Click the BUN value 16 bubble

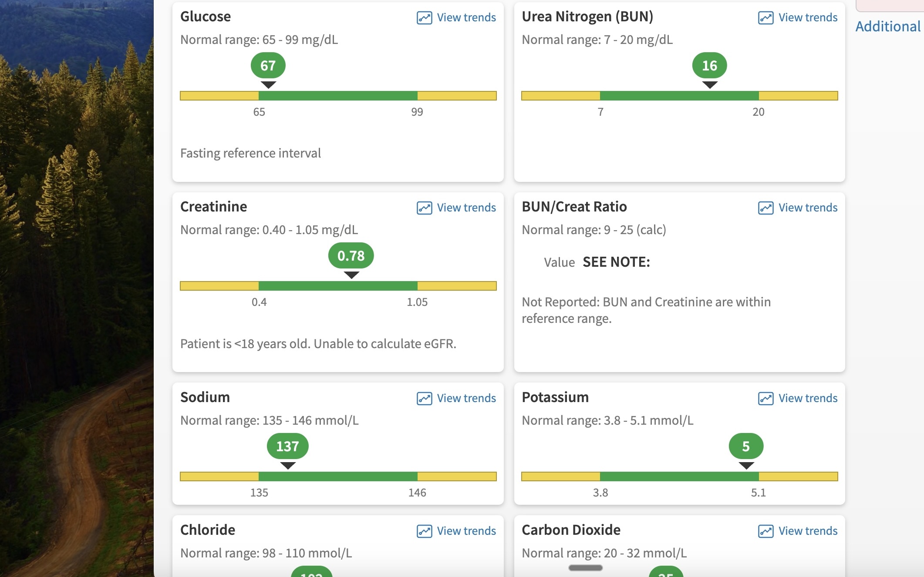point(709,66)
